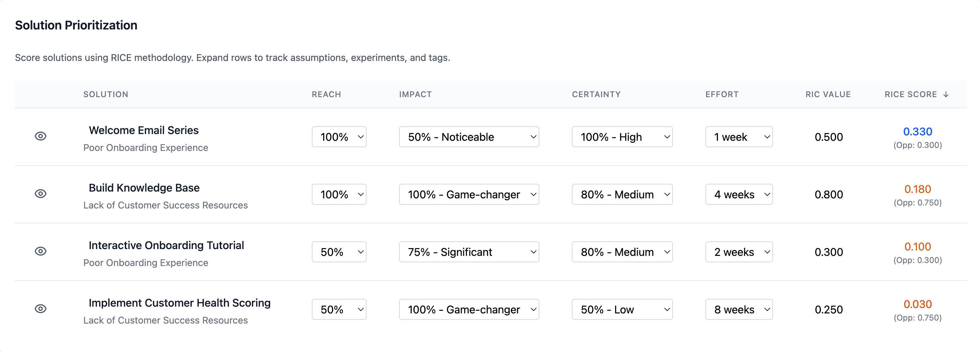Click the blue 0.330 RICE score value
980x352 pixels.
click(918, 131)
